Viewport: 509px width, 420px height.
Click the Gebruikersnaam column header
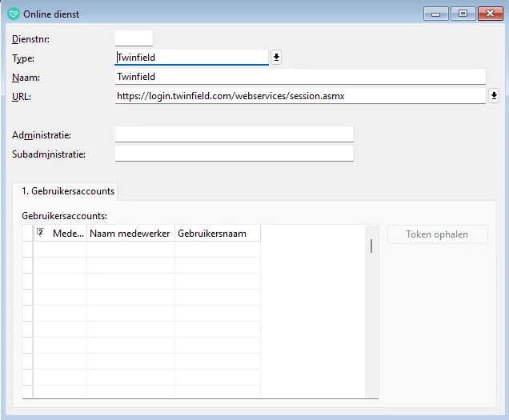218,234
